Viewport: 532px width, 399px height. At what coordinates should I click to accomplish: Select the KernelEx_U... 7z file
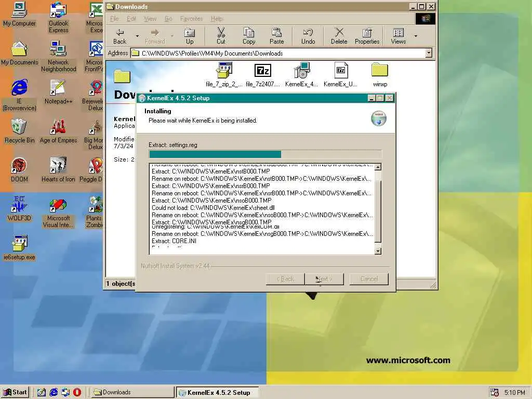pyautogui.click(x=341, y=75)
